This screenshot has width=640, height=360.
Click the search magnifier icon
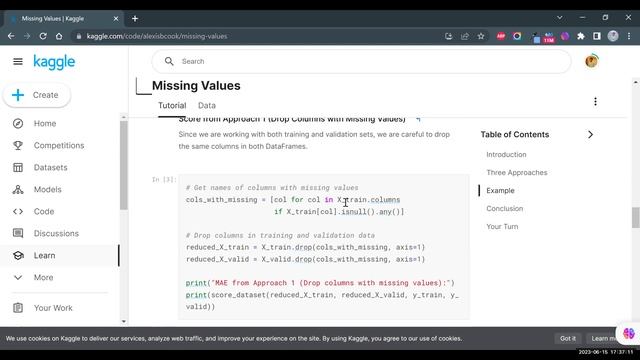[x=169, y=62]
